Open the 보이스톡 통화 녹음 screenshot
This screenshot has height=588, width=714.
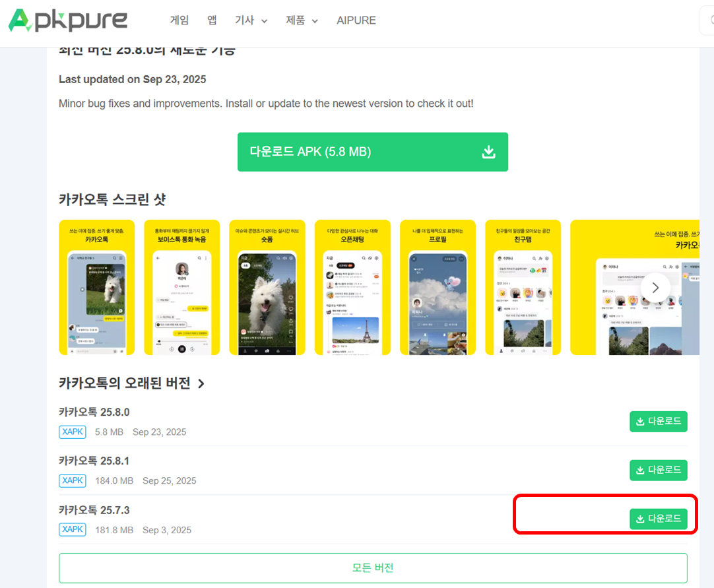click(181, 287)
